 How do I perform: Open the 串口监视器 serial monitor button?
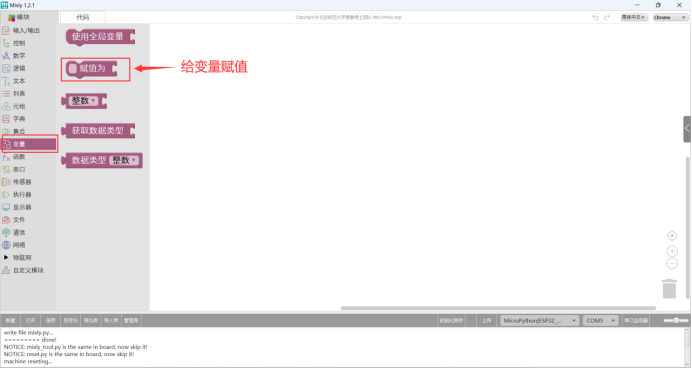point(636,321)
